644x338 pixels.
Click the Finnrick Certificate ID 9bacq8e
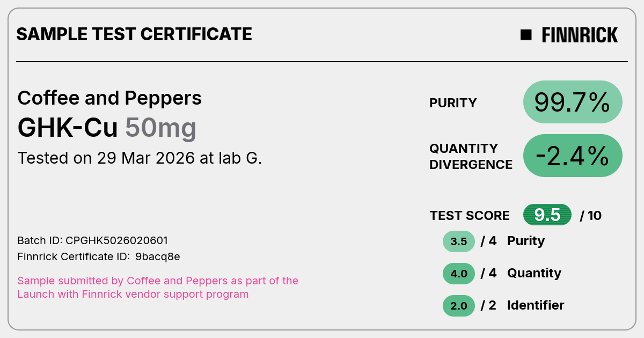click(99, 256)
